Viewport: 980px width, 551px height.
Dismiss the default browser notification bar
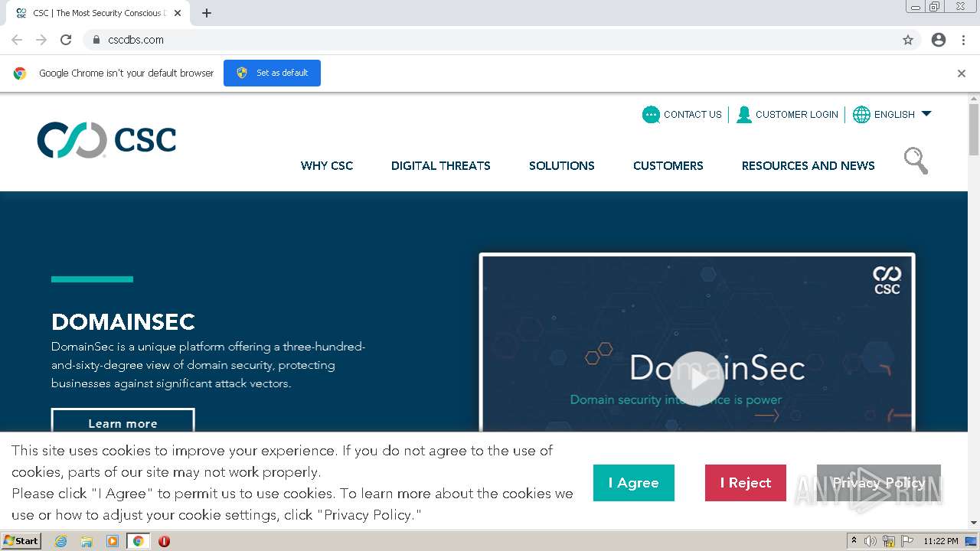962,73
